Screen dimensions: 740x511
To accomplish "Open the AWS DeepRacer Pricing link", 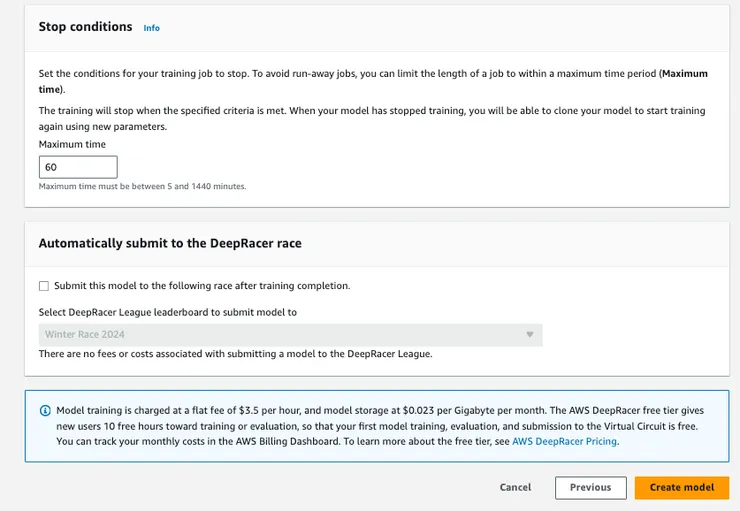I will click(564, 441).
